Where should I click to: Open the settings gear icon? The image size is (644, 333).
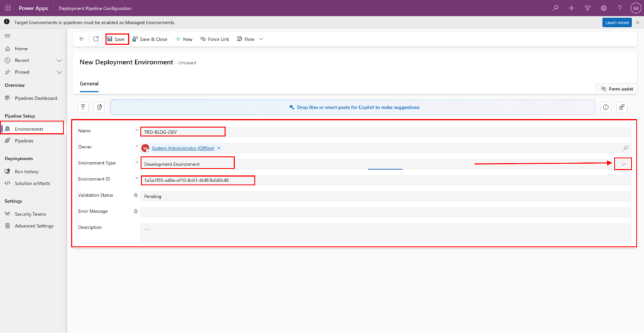604,8
